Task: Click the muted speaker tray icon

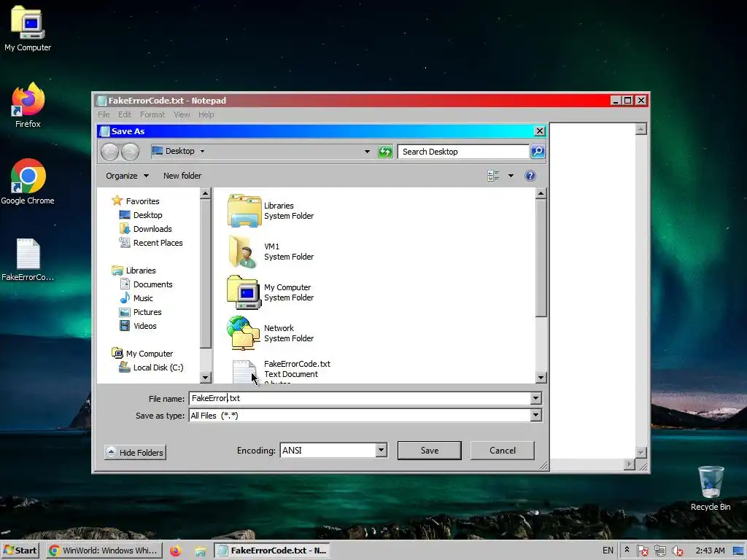Action: (x=677, y=551)
